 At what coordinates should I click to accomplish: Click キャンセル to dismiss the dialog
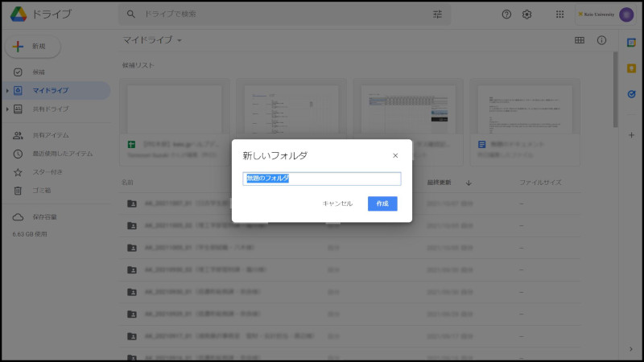point(337,204)
